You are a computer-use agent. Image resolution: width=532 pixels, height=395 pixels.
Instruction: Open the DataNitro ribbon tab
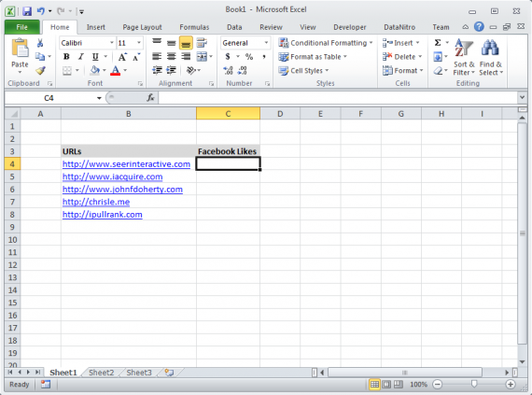[x=399, y=27]
